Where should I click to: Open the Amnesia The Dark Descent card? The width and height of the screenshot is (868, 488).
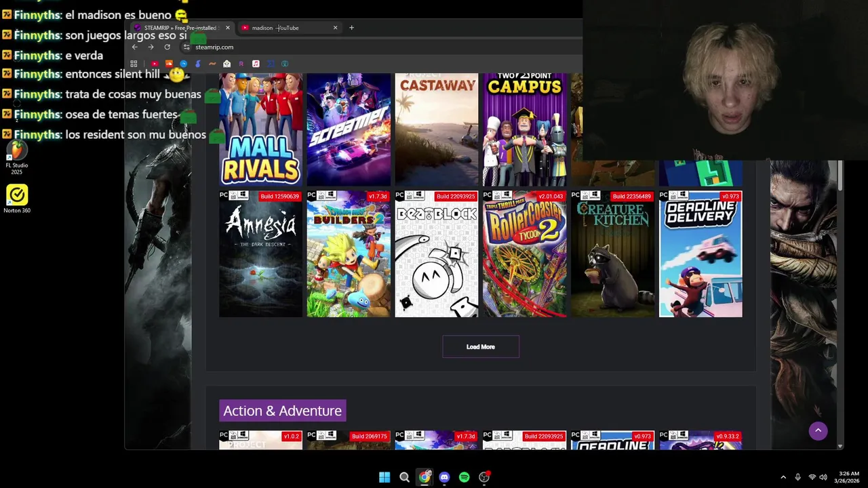click(260, 253)
